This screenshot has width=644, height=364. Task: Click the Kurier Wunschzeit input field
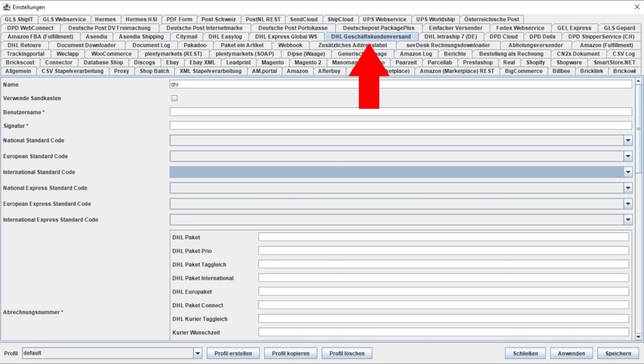(443, 333)
